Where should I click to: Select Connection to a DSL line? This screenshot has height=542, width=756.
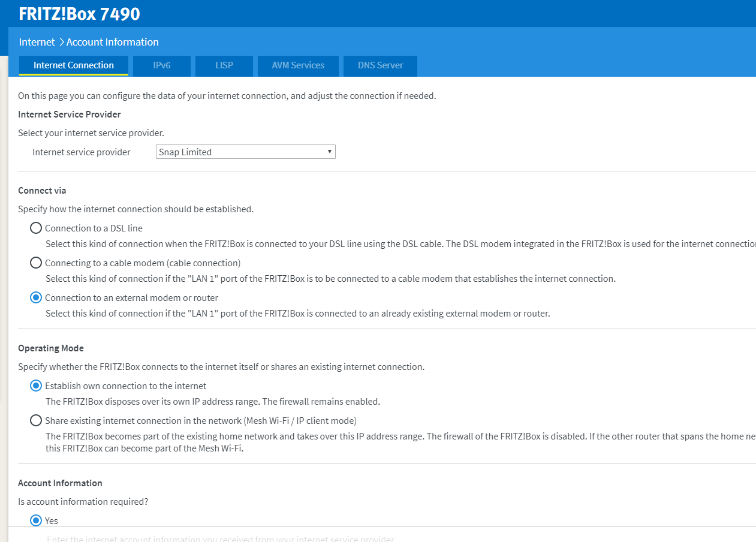(x=36, y=228)
